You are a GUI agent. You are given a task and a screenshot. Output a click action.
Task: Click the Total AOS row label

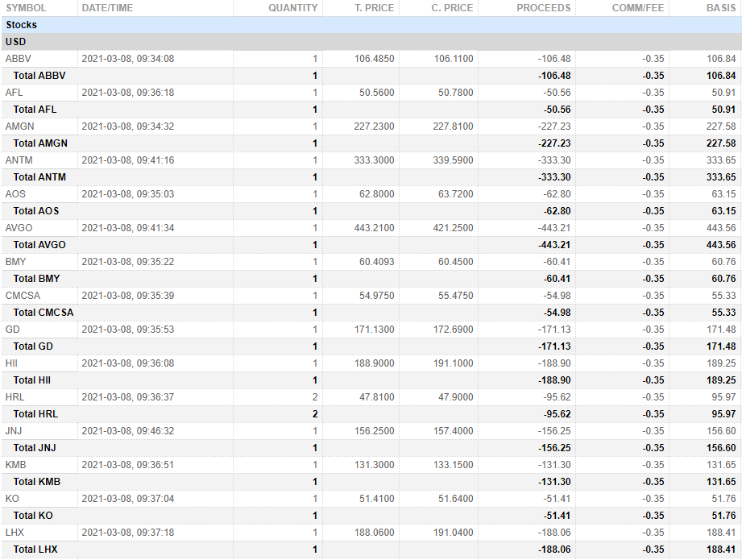tap(36, 210)
